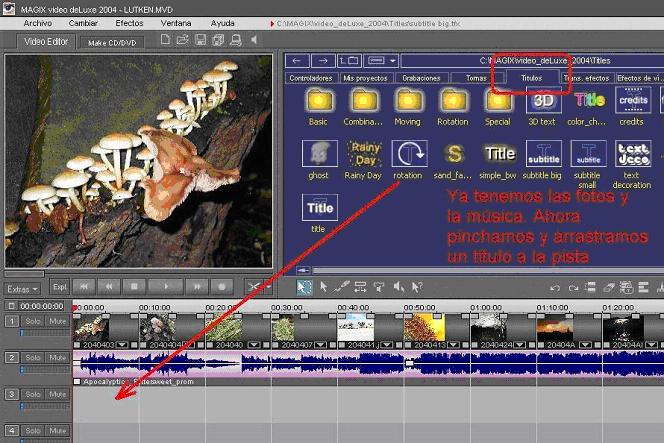Activate the intelligent mouse mode tool
This screenshot has height=443, width=664.
pos(304,287)
